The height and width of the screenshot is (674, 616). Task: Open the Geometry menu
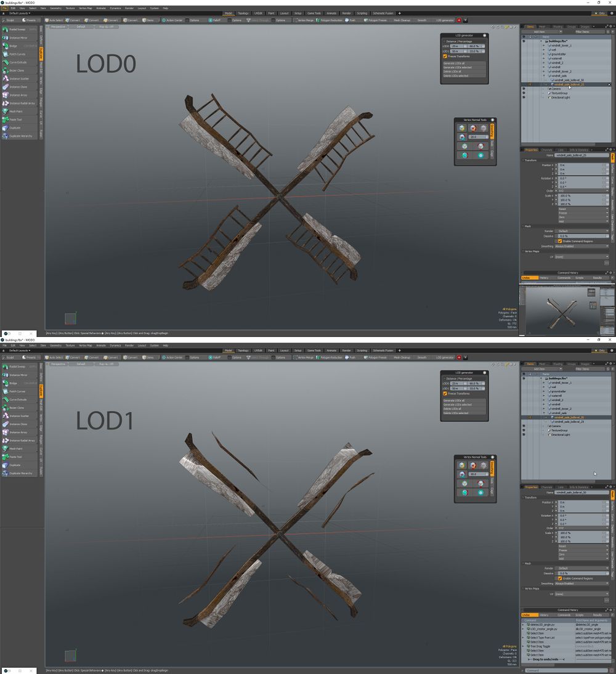click(x=55, y=8)
